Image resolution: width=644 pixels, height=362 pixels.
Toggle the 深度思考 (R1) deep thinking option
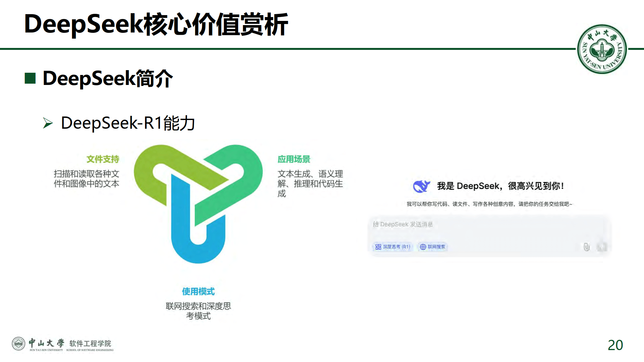click(x=393, y=247)
